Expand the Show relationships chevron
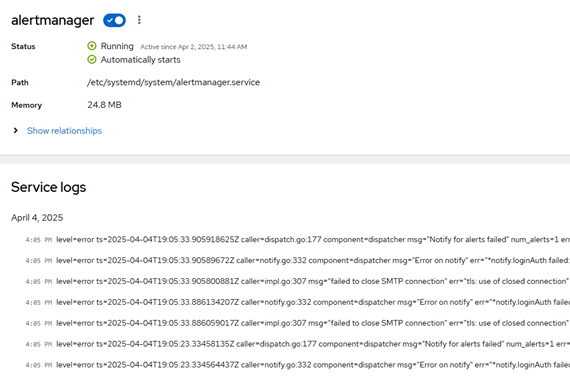Image resolution: width=570 pixels, height=377 pixels. click(16, 131)
